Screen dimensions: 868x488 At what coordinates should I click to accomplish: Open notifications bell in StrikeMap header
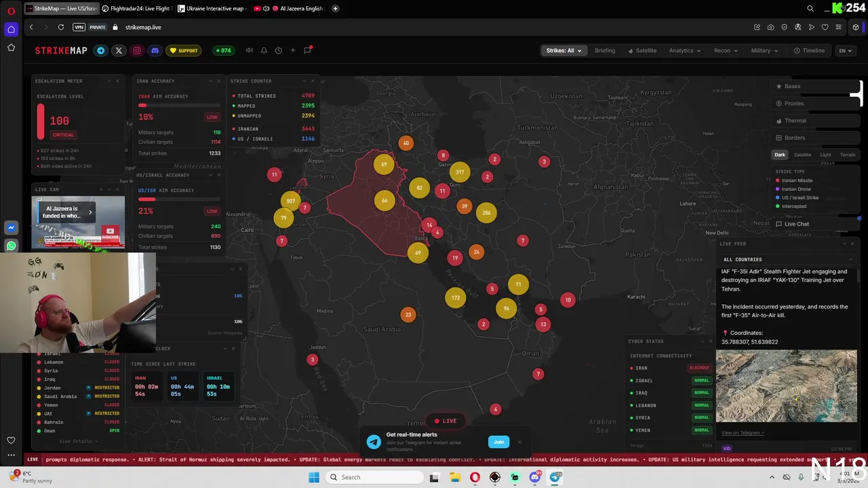pyautogui.click(x=264, y=50)
